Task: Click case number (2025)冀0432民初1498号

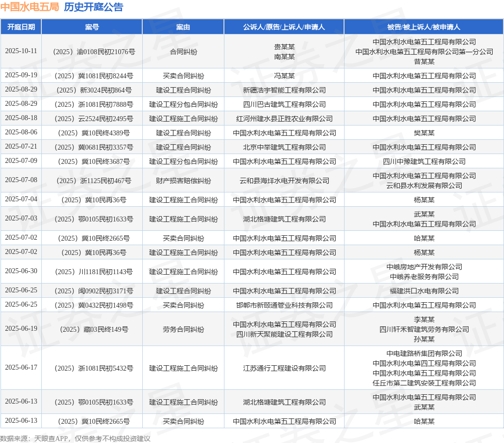Action: tap(94, 305)
